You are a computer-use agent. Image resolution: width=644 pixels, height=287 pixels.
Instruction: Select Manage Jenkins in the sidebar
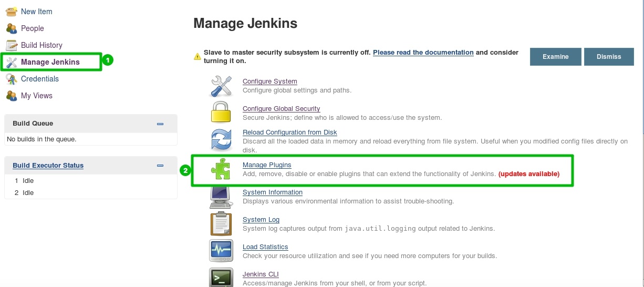[x=50, y=62]
